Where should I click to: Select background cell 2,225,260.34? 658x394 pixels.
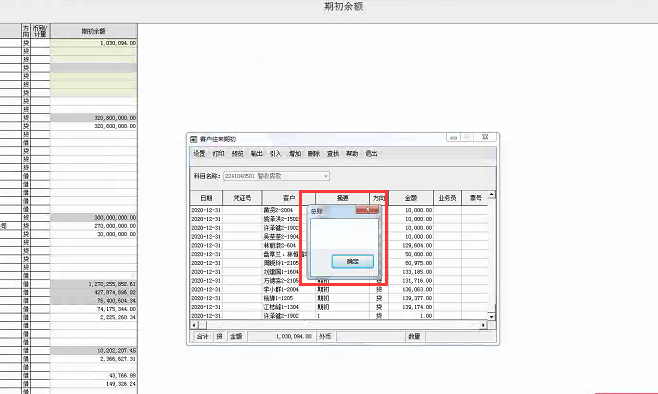94,317
